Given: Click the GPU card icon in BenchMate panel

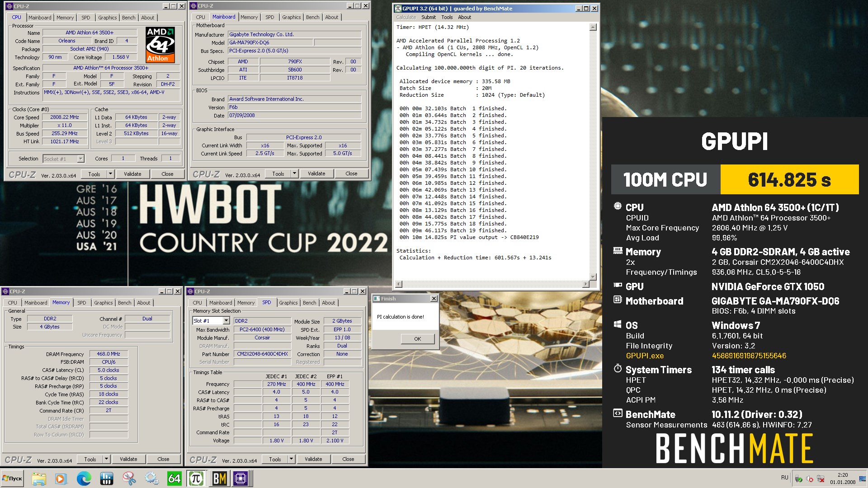Looking at the screenshot, I should [618, 285].
